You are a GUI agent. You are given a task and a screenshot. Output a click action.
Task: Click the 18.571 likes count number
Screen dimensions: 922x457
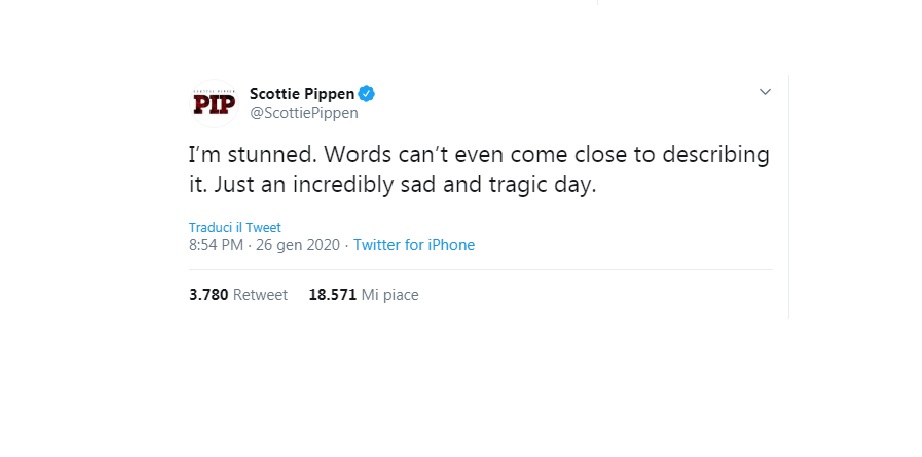332,295
